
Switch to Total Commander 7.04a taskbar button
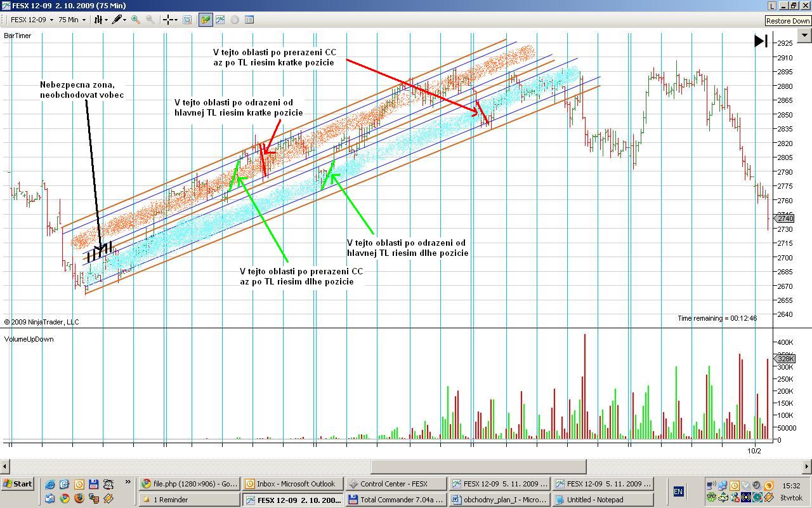click(x=396, y=500)
